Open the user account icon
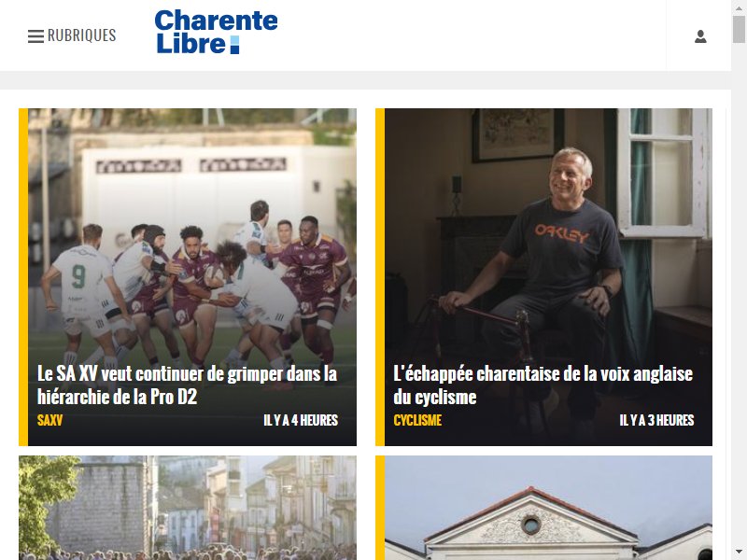The height and width of the screenshot is (560, 747). 700,36
